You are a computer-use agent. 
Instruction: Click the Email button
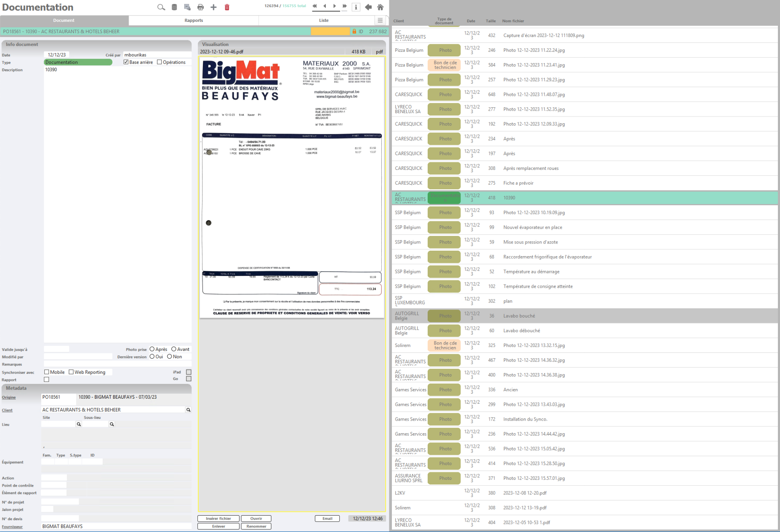click(x=327, y=519)
